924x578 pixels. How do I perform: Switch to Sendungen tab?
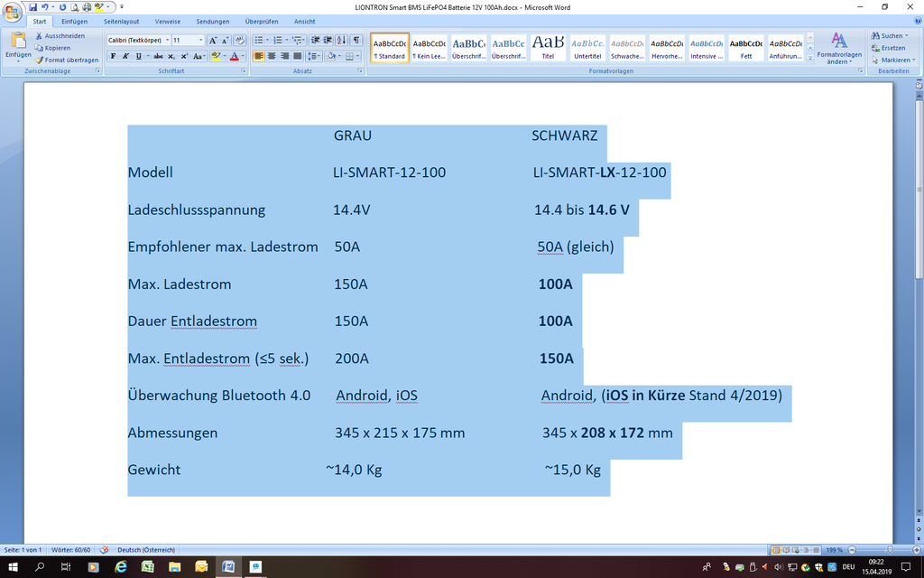click(x=213, y=22)
